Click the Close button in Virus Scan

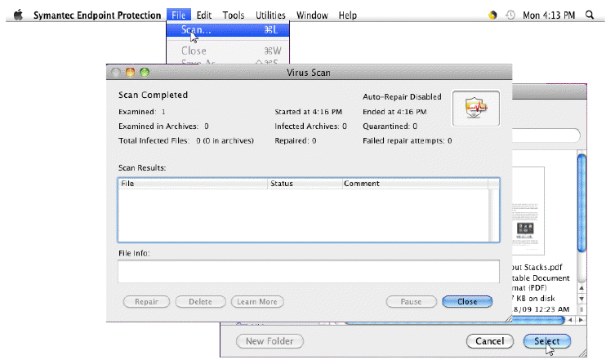click(x=467, y=302)
